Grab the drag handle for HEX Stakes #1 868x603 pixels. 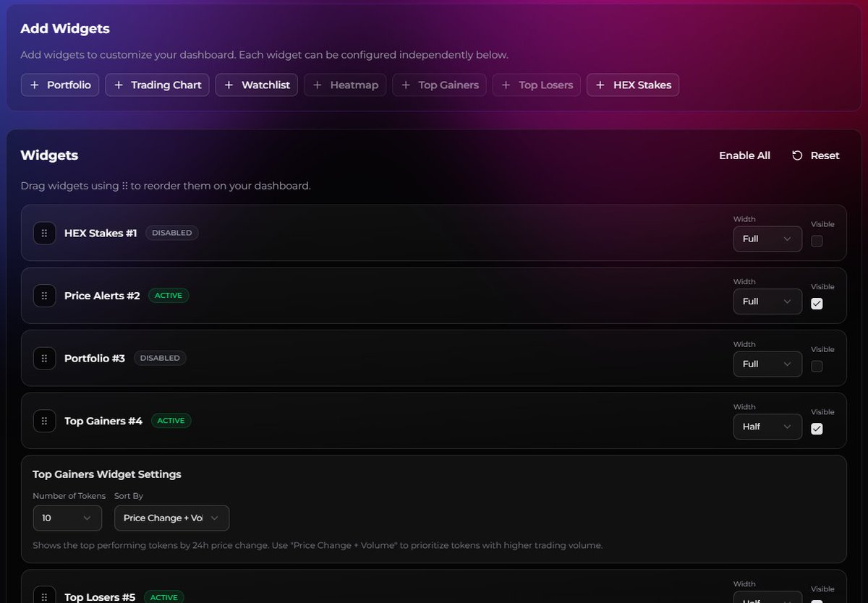44,233
